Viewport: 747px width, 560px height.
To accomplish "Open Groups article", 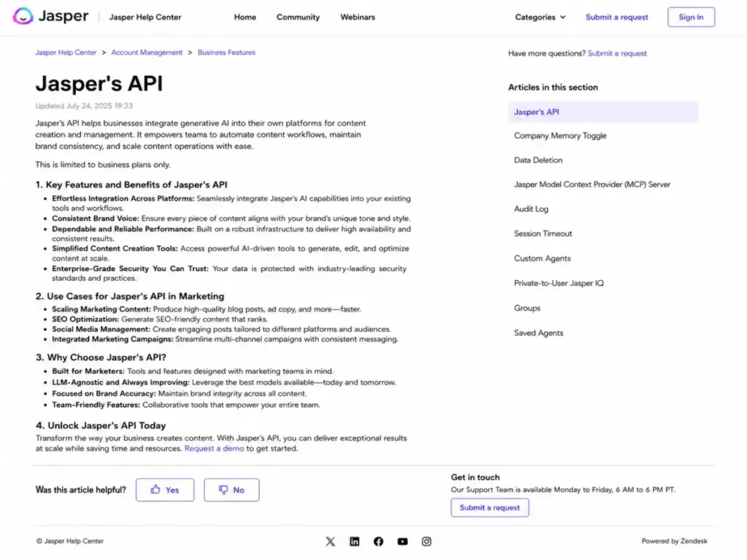I will 527,308.
